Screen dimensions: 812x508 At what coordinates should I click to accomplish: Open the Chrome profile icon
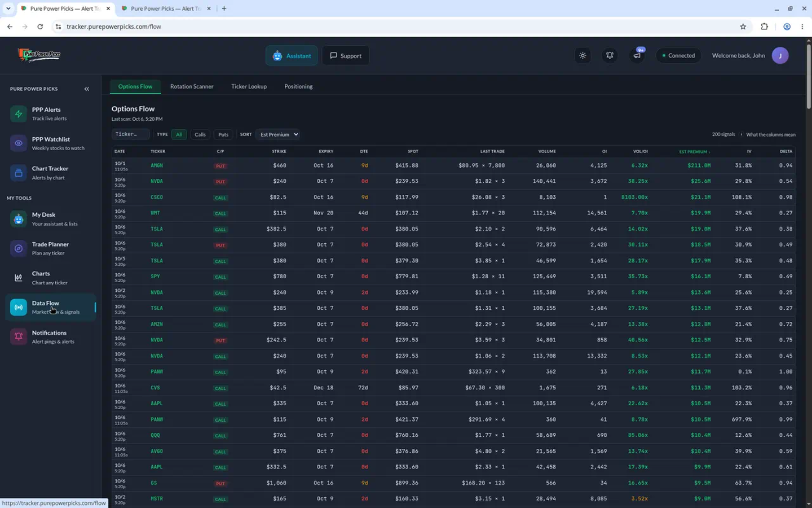(787, 27)
